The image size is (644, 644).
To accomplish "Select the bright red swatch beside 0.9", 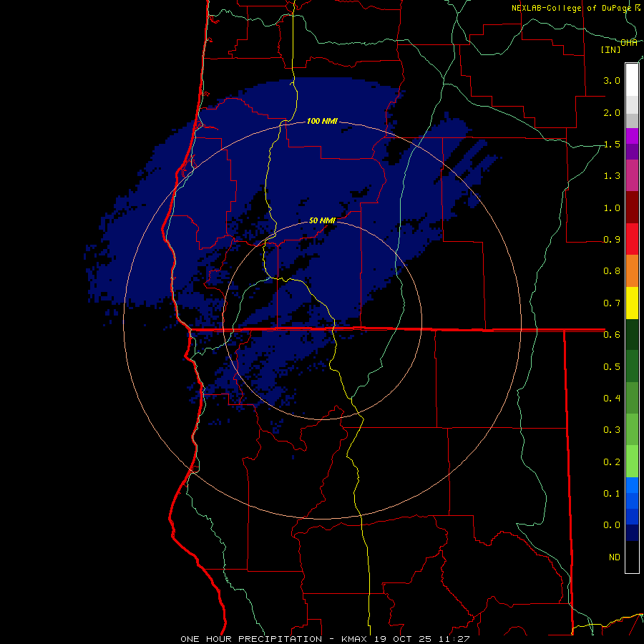I will (632, 239).
